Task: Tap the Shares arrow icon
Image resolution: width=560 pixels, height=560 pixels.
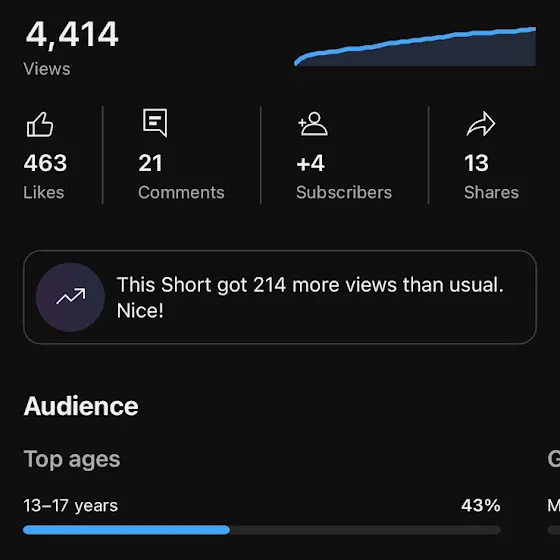Action: (x=481, y=124)
